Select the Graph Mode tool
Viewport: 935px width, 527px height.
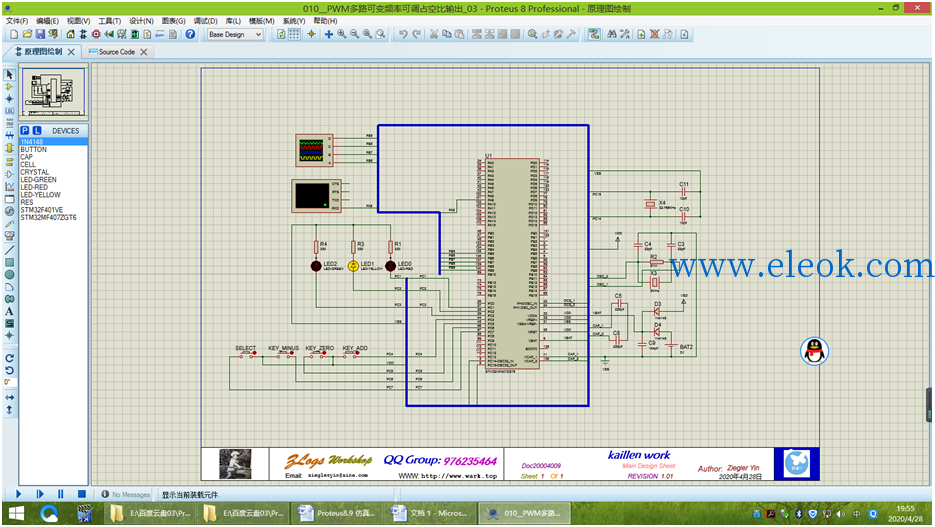coord(10,187)
